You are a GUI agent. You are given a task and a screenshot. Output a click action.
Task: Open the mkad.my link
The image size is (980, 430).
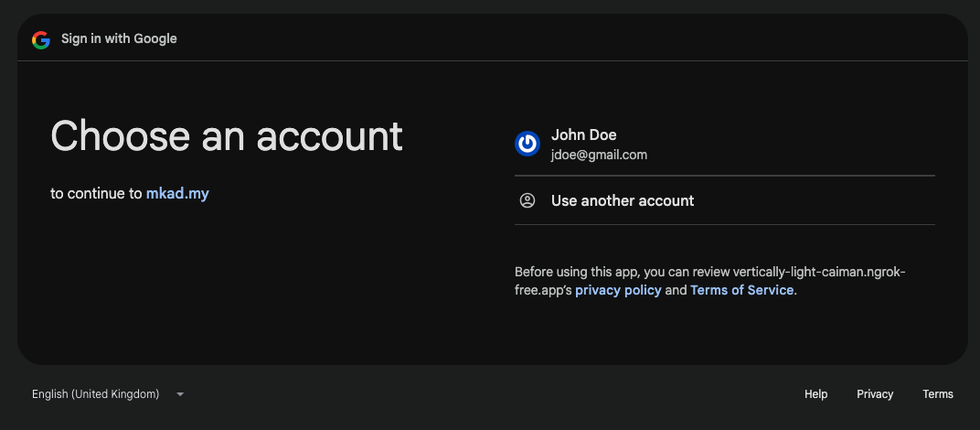(177, 193)
